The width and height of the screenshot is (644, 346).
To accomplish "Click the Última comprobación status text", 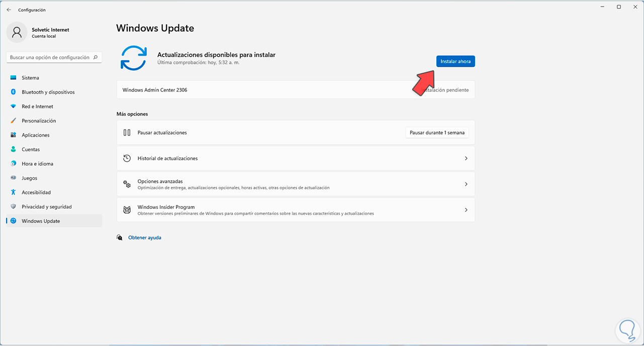I will 199,62.
